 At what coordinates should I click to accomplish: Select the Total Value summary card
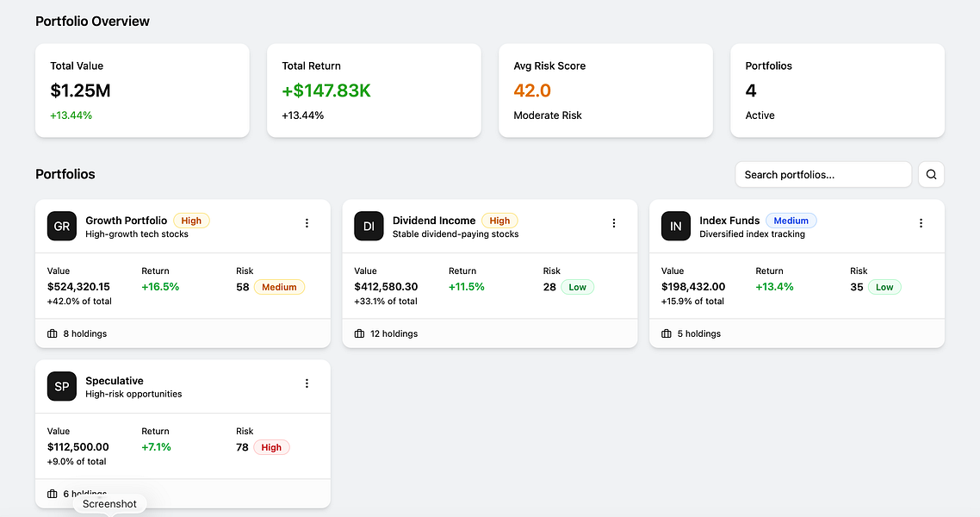click(x=142, y=90)
